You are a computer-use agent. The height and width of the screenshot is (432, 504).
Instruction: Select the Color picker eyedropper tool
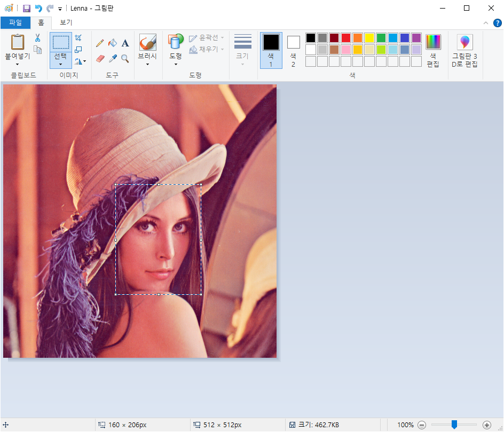click(x=113, y=59)
